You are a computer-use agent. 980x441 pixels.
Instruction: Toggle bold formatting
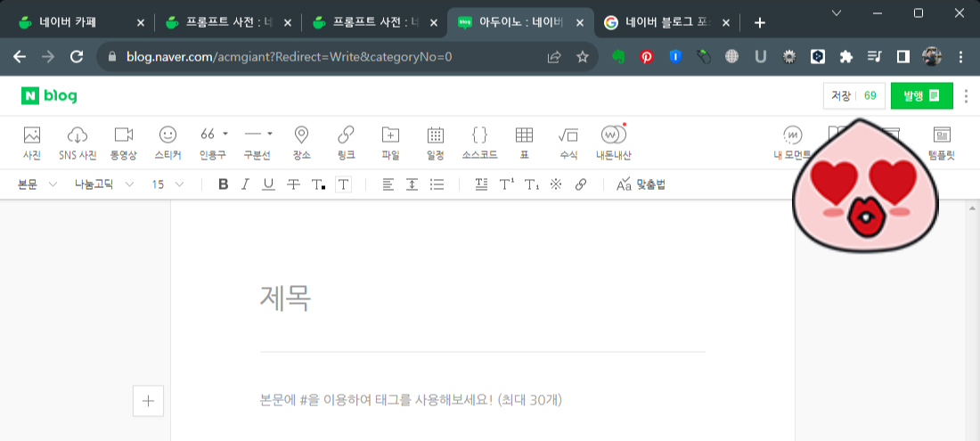pyautogui.click(x=223, y=184)
